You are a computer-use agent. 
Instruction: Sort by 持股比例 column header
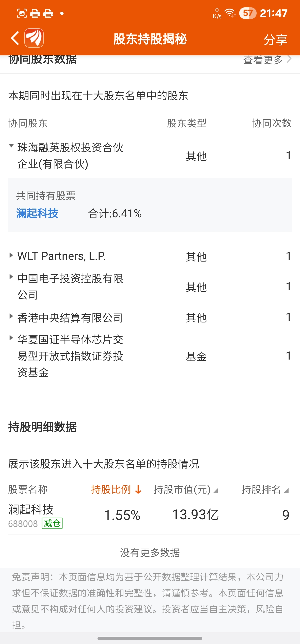pyautogui.click(x=111, y=489)
